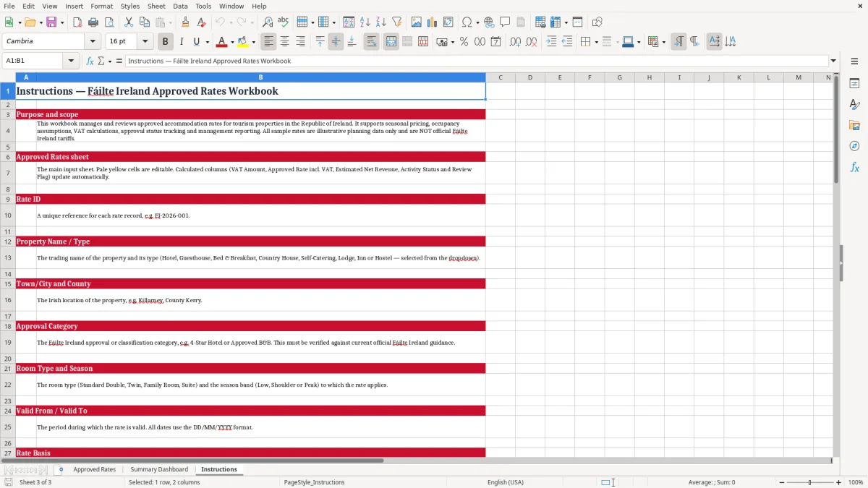Open Print Preview
This screenshot has width=868, height=488.
109,22
